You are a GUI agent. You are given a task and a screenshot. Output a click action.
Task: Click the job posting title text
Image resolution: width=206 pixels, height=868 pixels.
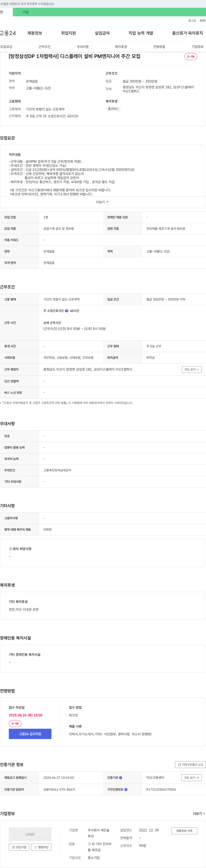pyautogui.click(x=74, y=56)
